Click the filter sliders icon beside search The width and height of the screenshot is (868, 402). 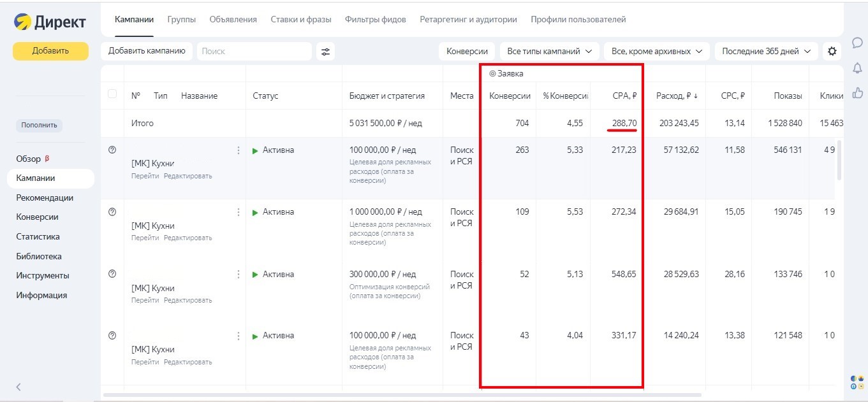[x=325, y=52]
